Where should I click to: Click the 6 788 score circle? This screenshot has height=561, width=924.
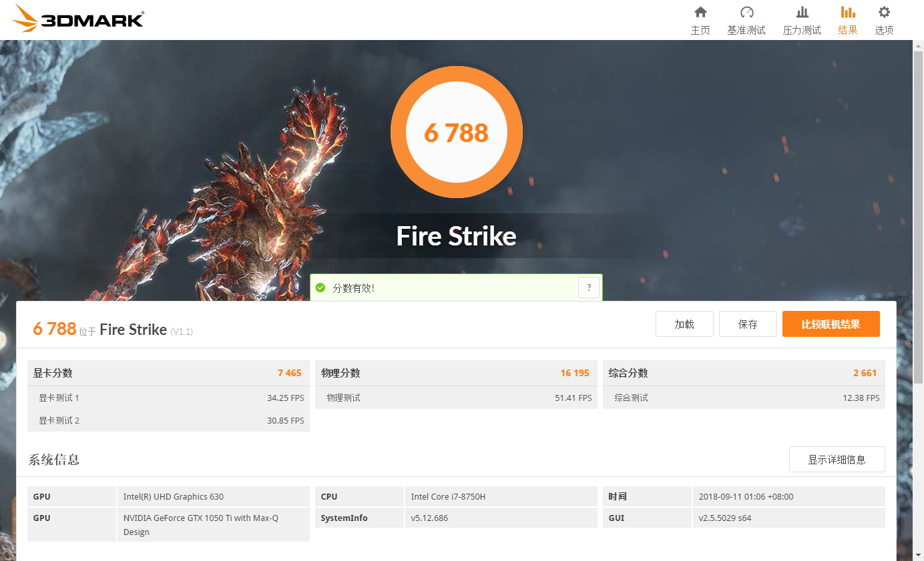456,132
